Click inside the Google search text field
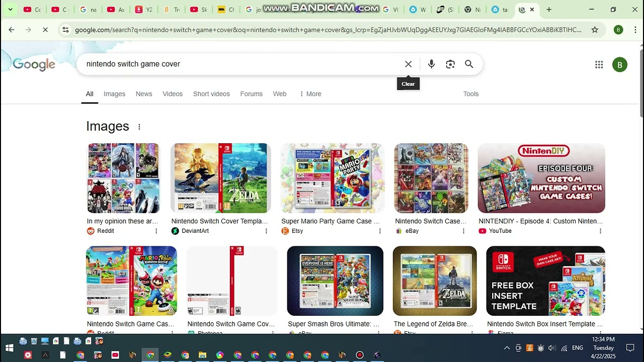Screen dimensions: 644x362 pos(242,64)
